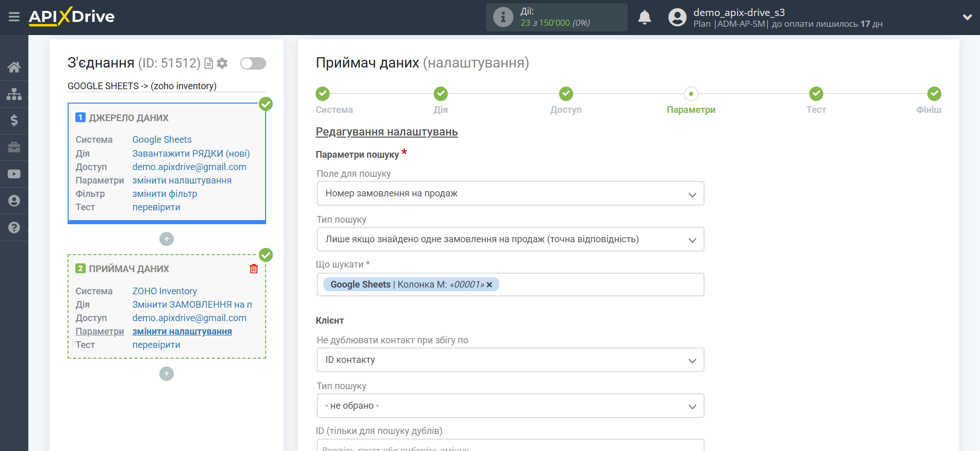Toggle the connection on/off switch
Image resolution: width=980 pixels, height=451 pixels.
tap(253, 63)
